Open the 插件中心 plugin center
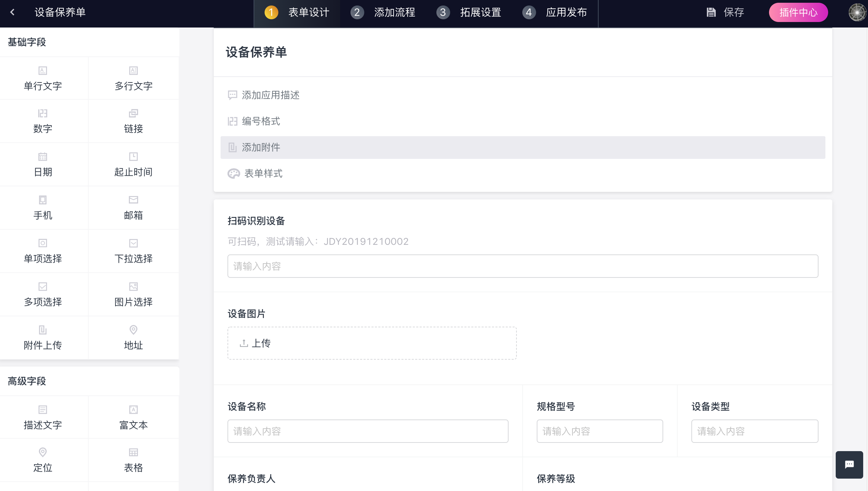868x491 pixels. click(x=798, y=12)
